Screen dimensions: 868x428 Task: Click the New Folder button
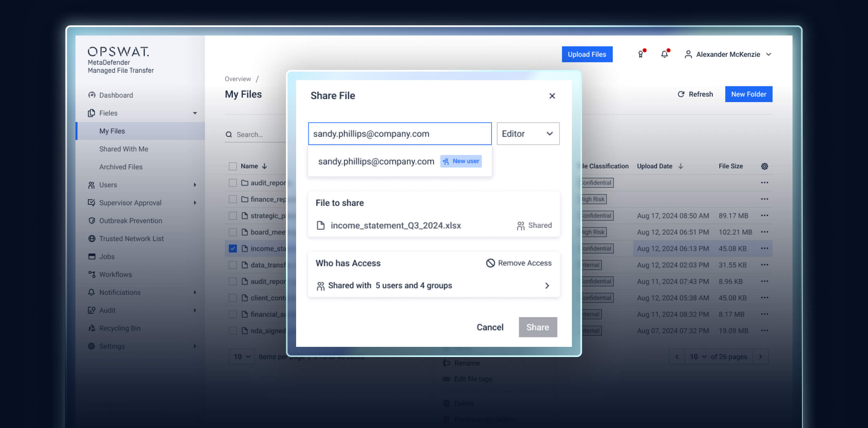pos(748,94)
